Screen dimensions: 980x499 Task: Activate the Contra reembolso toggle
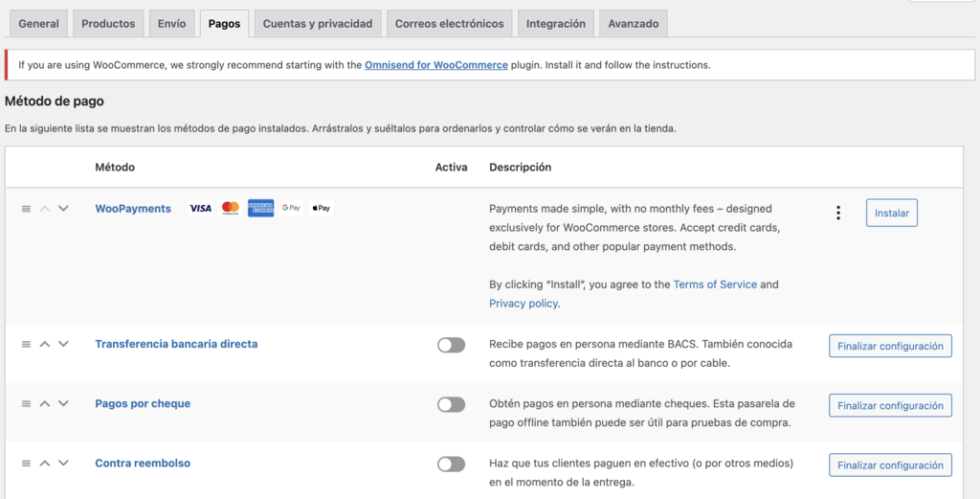coord(451,465)
